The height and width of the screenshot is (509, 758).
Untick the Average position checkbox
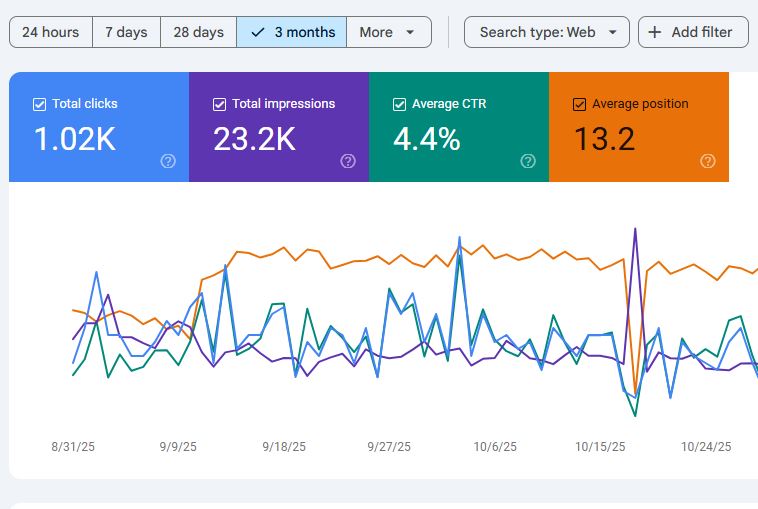tap(580, 104)
